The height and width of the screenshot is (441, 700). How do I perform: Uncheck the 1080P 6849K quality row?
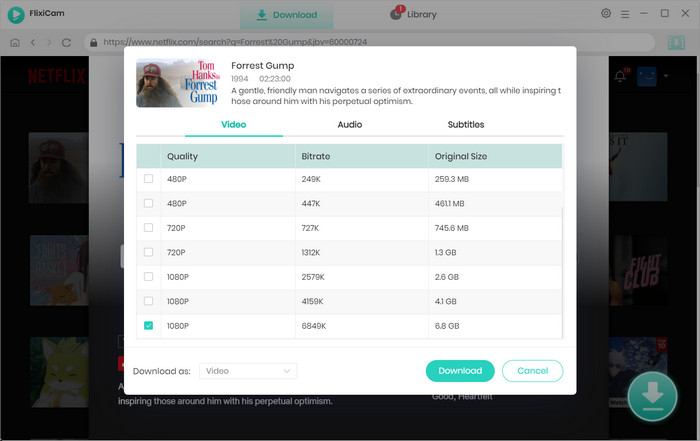point(148,326)
